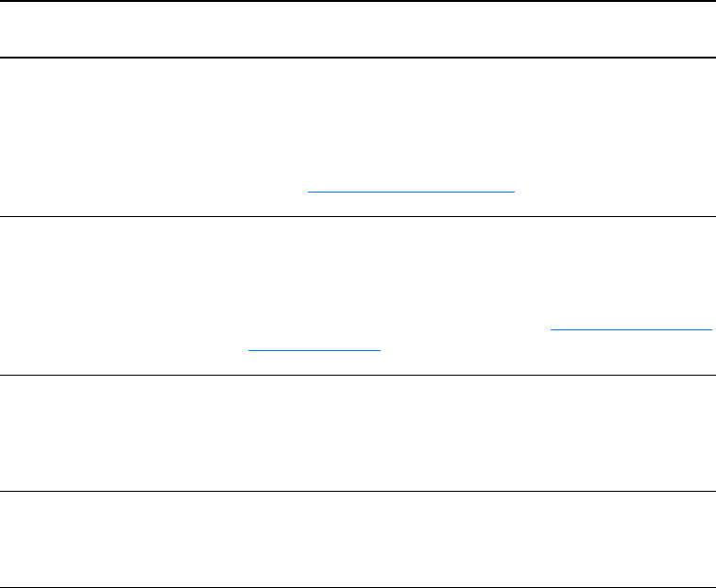716x588 pixels.
Task: Click the thick line below the header row
Action: (x=358, y=58)
